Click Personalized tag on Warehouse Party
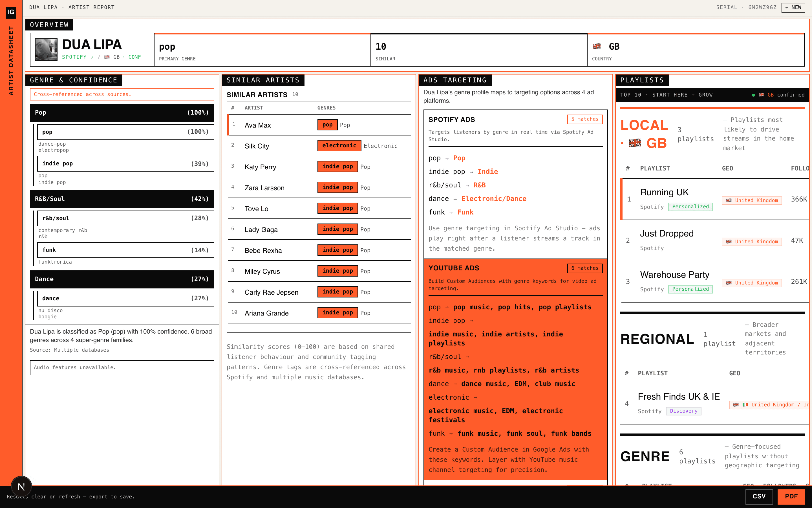Viewport: 812px width, 508px height. (690, 289)
